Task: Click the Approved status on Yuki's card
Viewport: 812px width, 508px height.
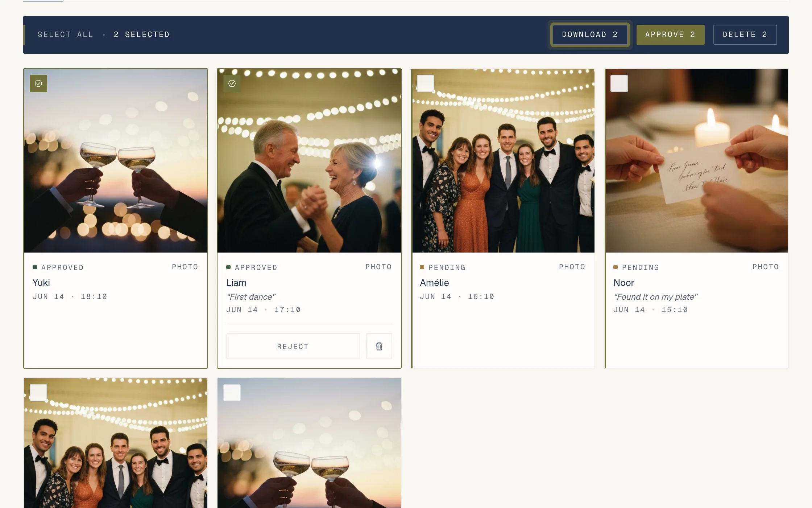Action: 58,267
